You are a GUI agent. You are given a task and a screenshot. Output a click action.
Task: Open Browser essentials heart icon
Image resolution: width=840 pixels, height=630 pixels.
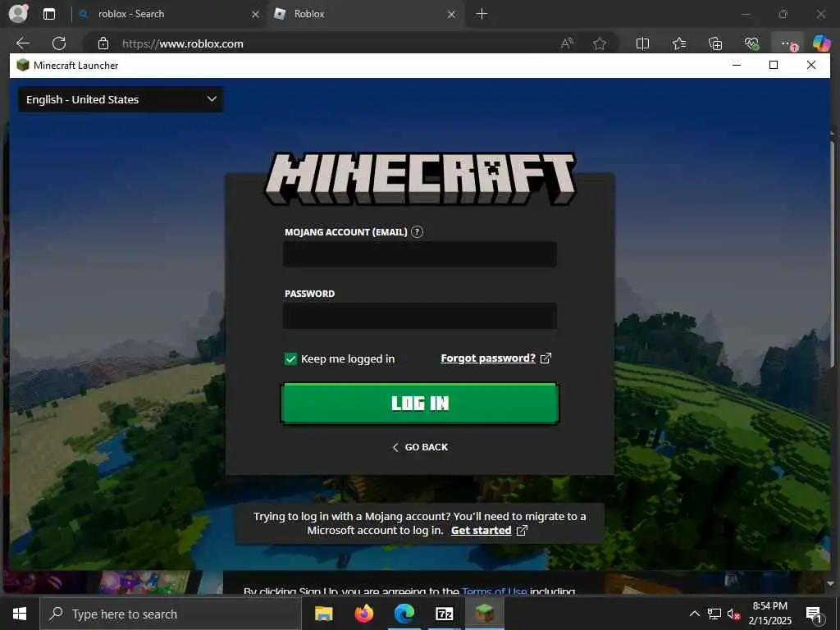click(x=751, y=43)
